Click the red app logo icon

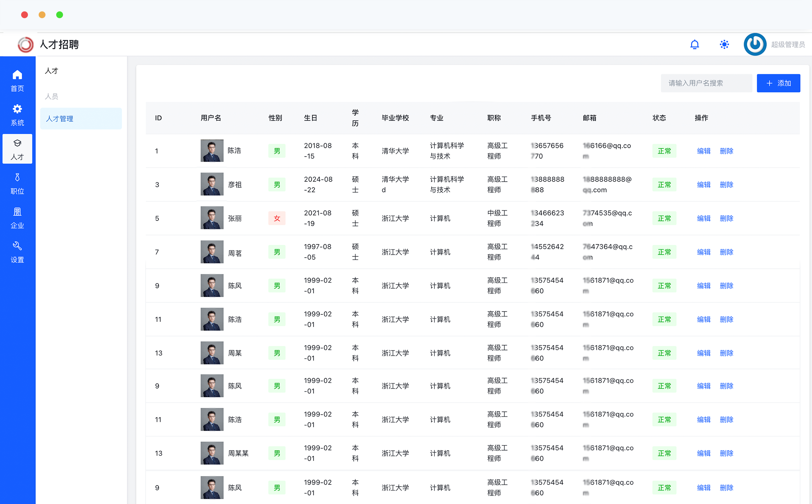coord(26,44)
